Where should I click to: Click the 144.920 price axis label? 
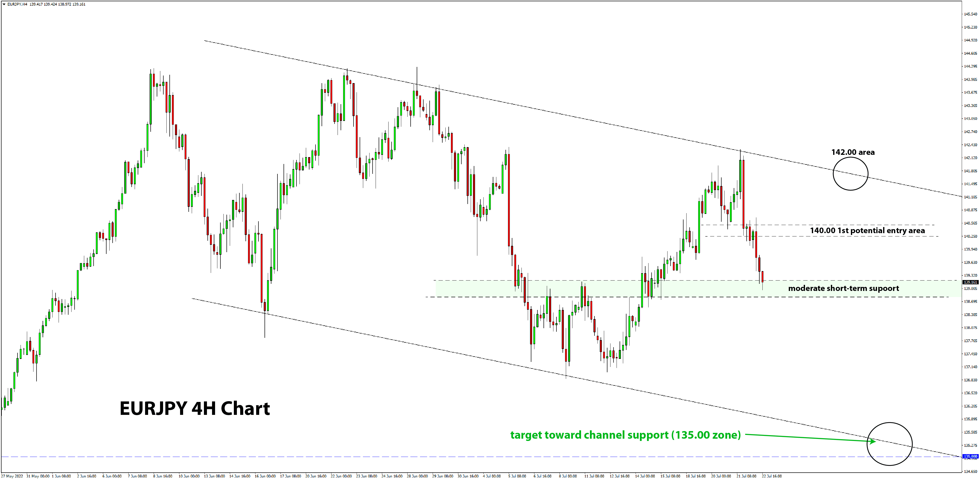[x=970, y=40]
